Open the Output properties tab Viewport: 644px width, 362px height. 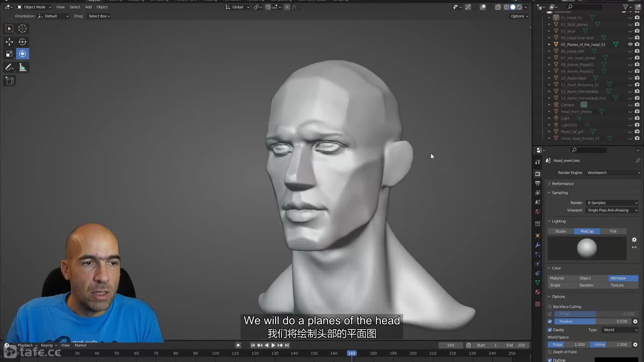click(538, 183)
